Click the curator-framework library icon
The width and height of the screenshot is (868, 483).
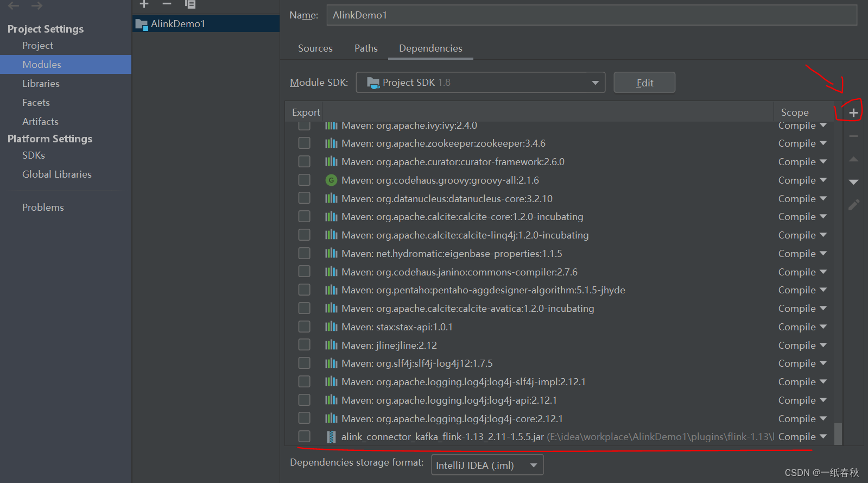coord(331,161)
